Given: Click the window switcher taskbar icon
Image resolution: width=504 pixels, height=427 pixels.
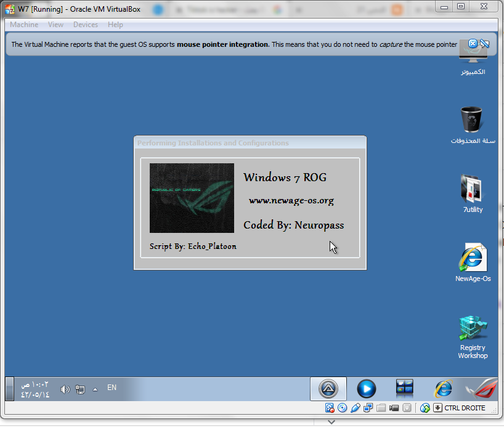Looking at the screenshot, I should click(405, 389).
